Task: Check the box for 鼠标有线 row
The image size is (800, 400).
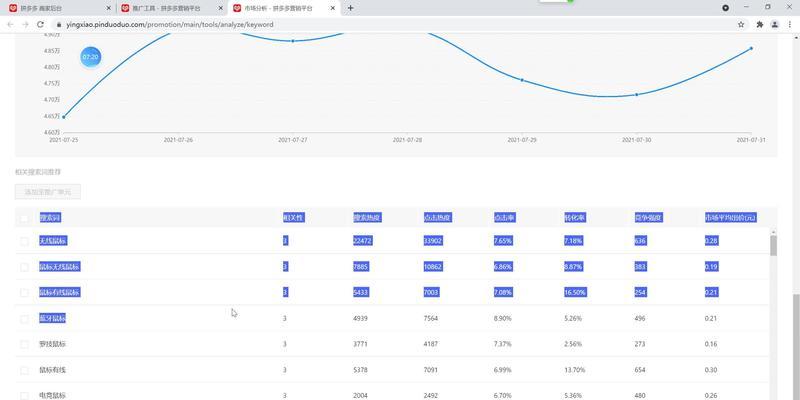Action: click(x=24, y=370)
